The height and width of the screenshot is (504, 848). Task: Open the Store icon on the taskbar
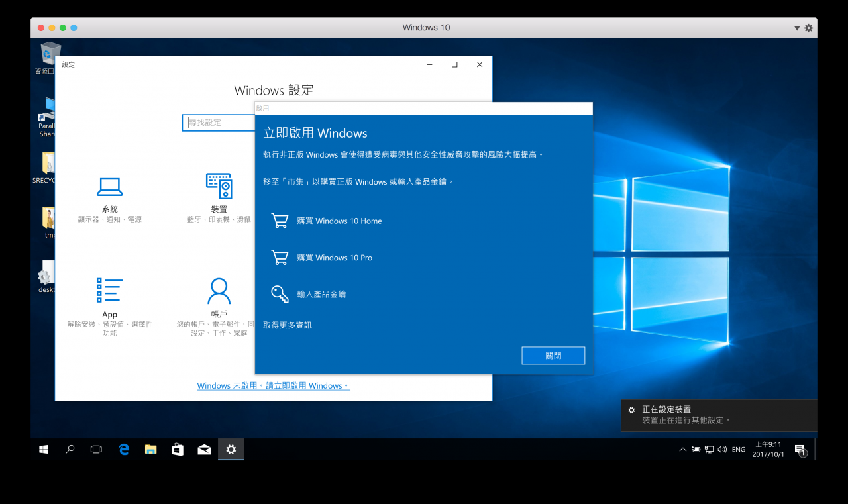(177, 450)
